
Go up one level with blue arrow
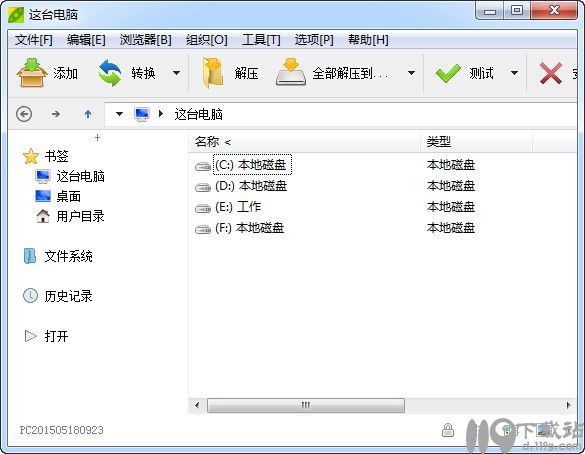[x=88, y=114]
